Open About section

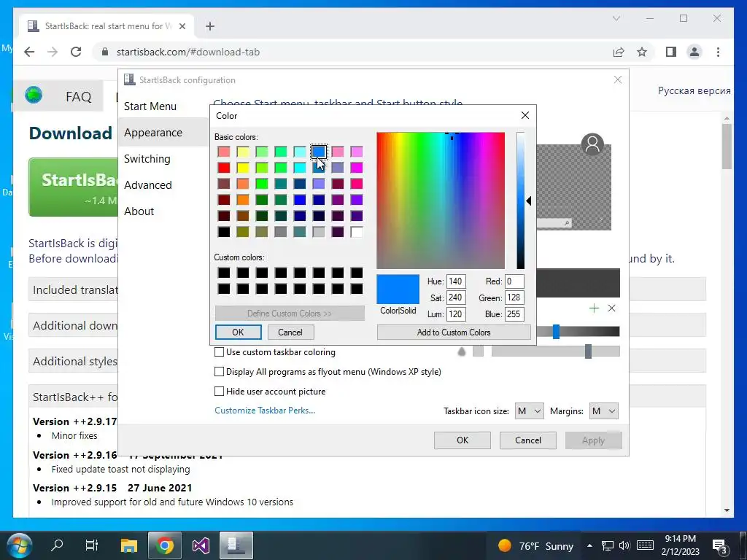tap(139, 211)
